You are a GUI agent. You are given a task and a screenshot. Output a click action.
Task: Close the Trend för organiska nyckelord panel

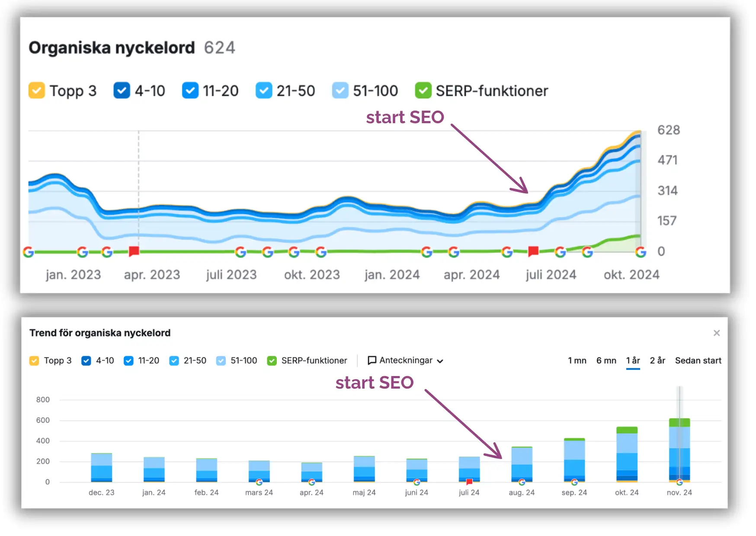(717, 333)
